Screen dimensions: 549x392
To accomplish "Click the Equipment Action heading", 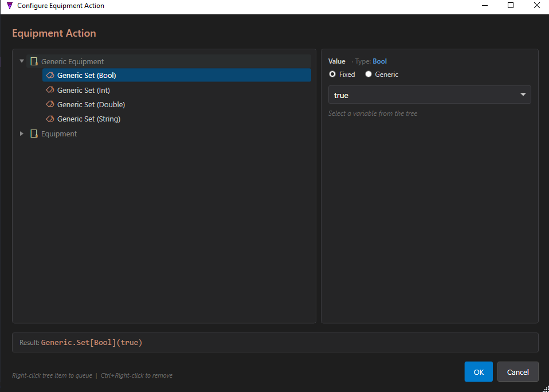I will [x=54, y=33].
